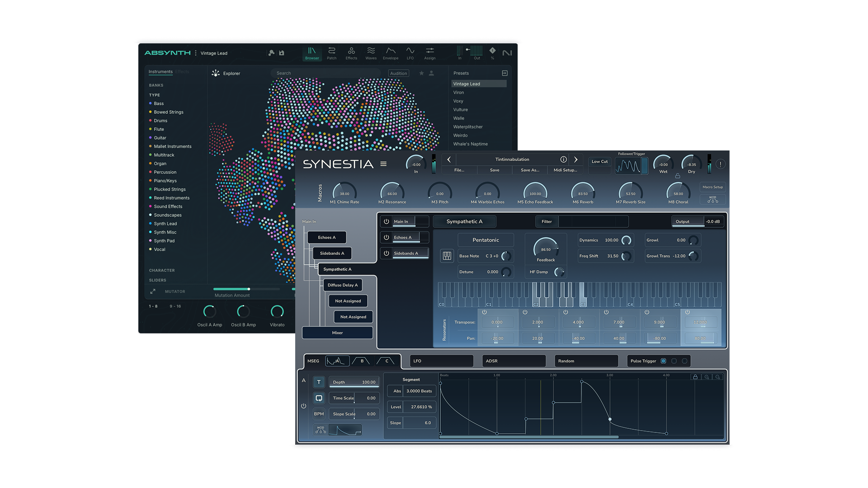This screenshot has height=488, width=868.
Task: Advance to the next preset with the right arrow
Action: pyautogui.click(x=576, y=159)
